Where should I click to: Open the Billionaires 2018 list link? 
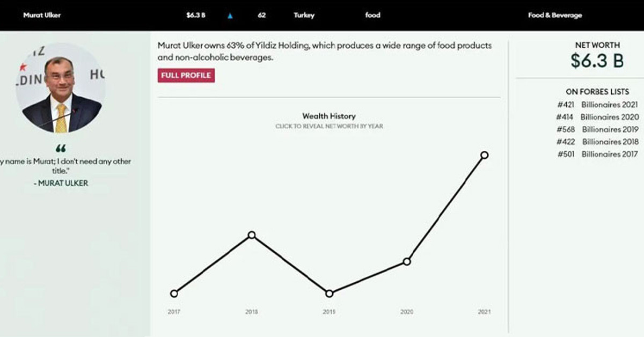click(610, 142)
